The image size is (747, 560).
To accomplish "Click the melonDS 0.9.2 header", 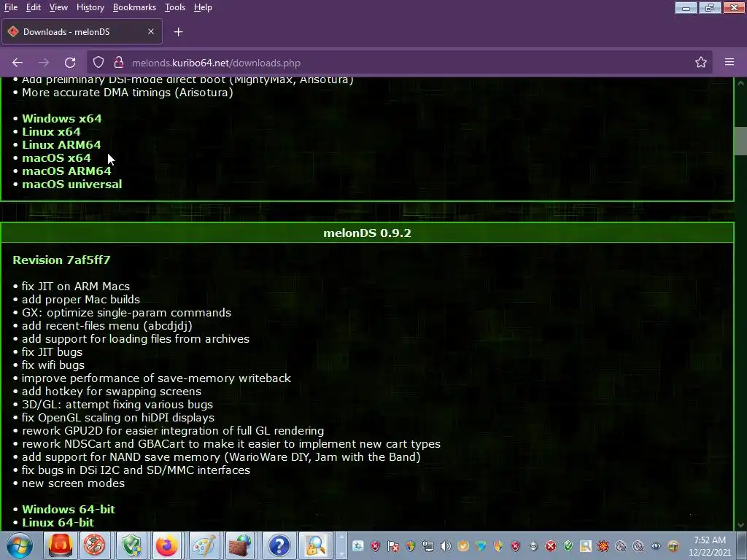I will 367,233.
